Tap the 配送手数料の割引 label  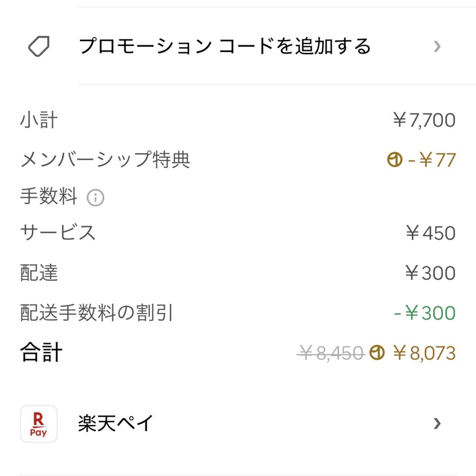point(97,313)
